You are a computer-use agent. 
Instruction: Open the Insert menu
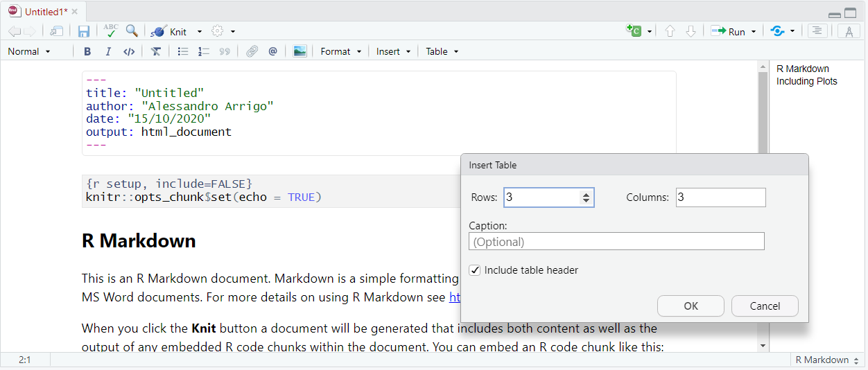(394, 51)
